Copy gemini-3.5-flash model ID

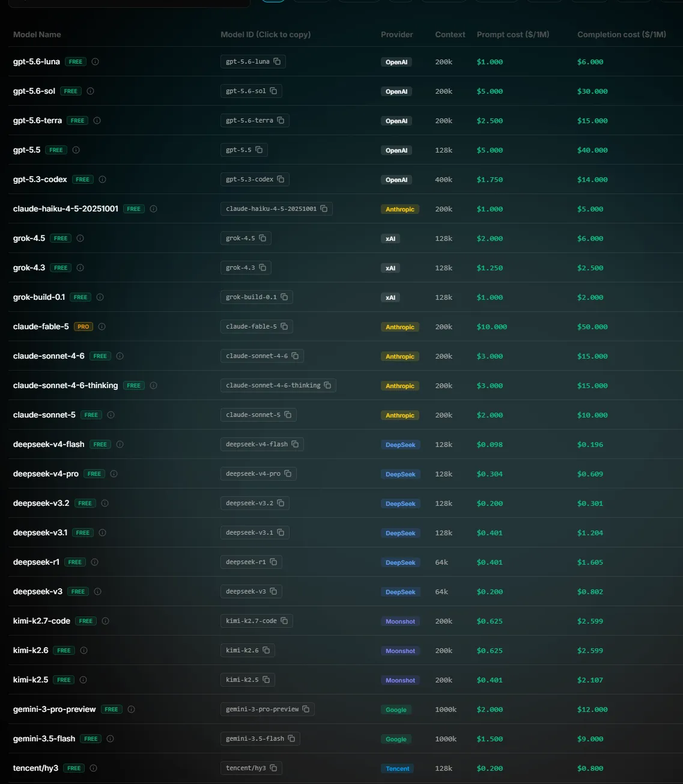tap(260, 739)
